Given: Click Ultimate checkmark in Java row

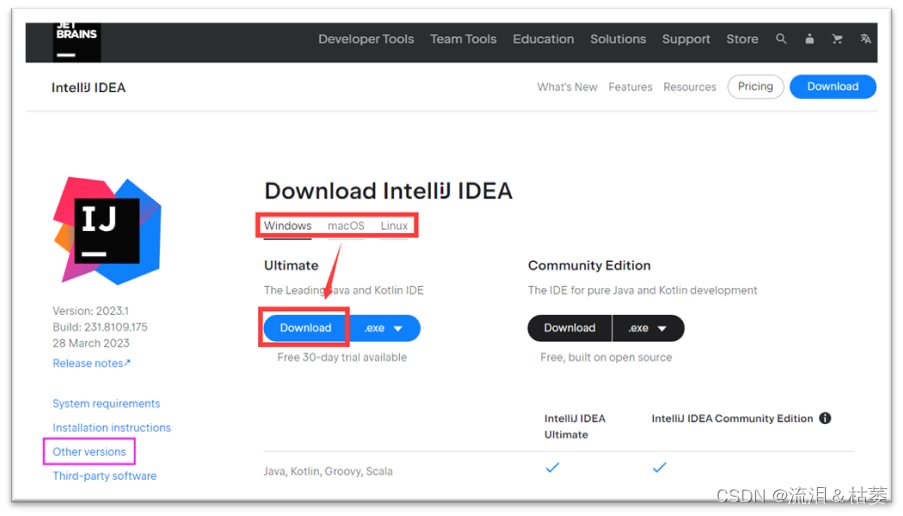Looking at the screenshot, I should [x=552, y=467].
